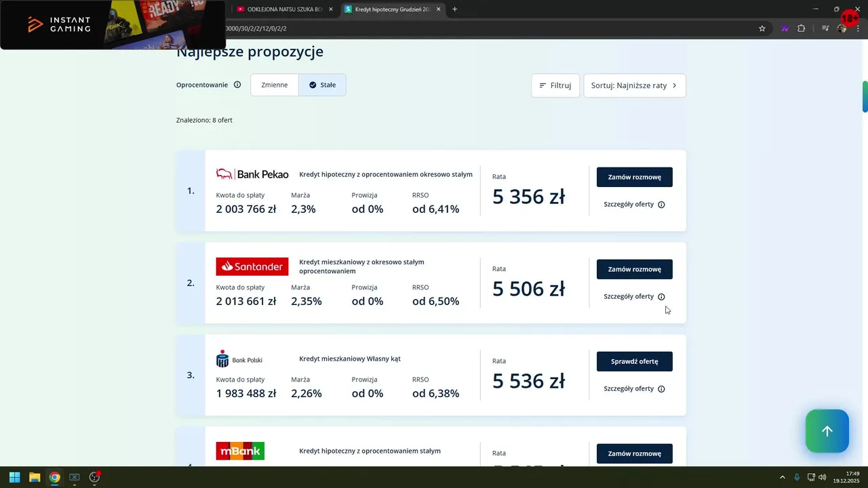
Task: Open Chrome from the taskbar
Action: click(54, 477)
